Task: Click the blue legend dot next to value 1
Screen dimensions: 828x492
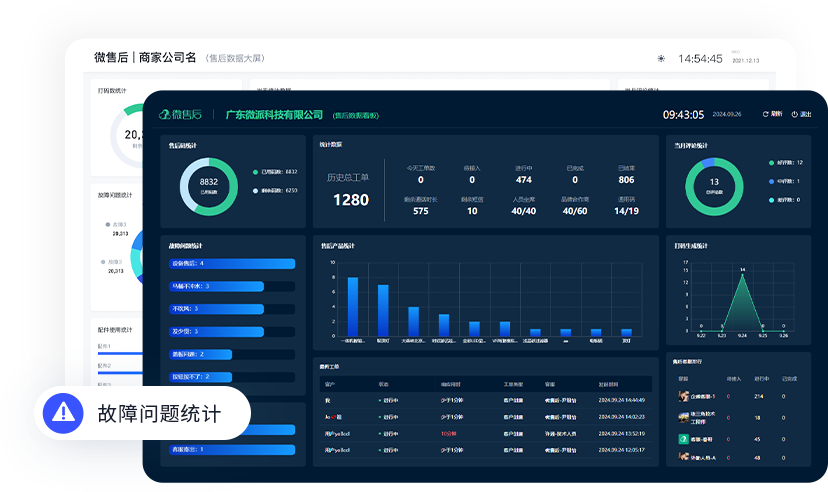Action: coord(771,181)
